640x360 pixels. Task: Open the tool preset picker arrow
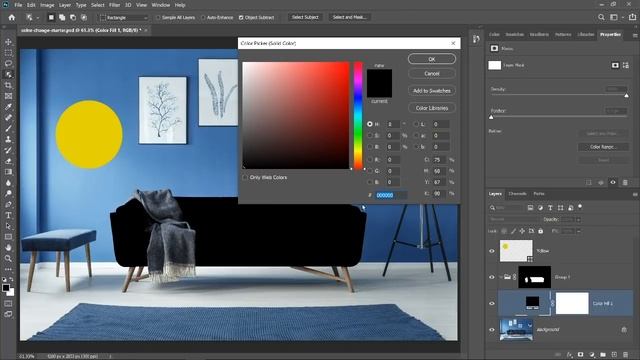[x=38, y=18]
